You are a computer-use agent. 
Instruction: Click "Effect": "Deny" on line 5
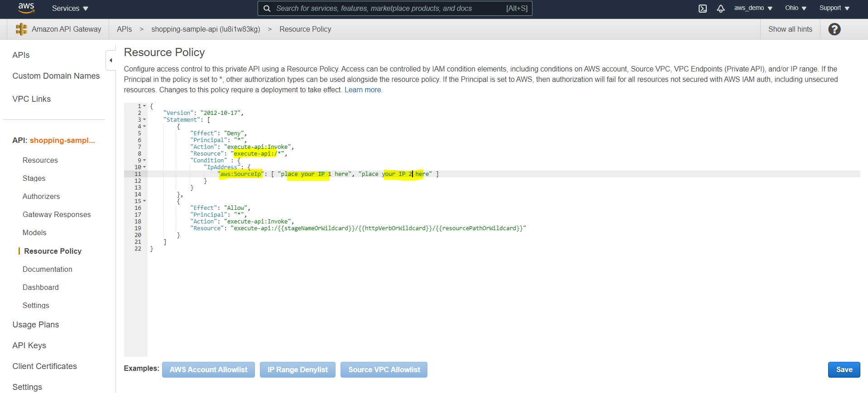218,133
